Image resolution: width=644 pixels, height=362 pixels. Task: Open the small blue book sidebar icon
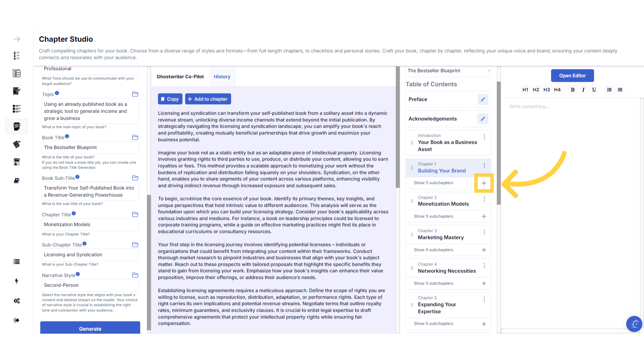click(17, 181)
